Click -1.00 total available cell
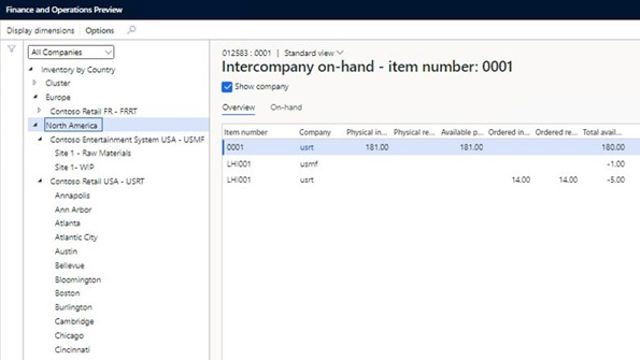This screenshot has width=640, height=360. (x=616, y=164)
